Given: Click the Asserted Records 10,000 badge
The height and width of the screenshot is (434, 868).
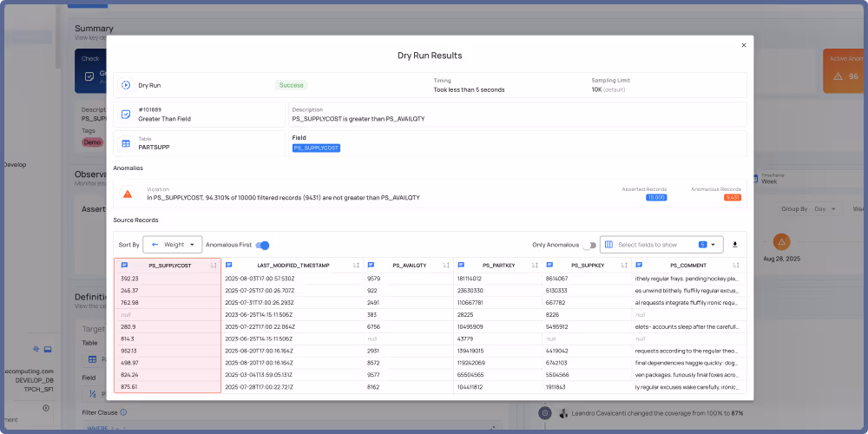Looking at the screenshot, I should 656,197.
